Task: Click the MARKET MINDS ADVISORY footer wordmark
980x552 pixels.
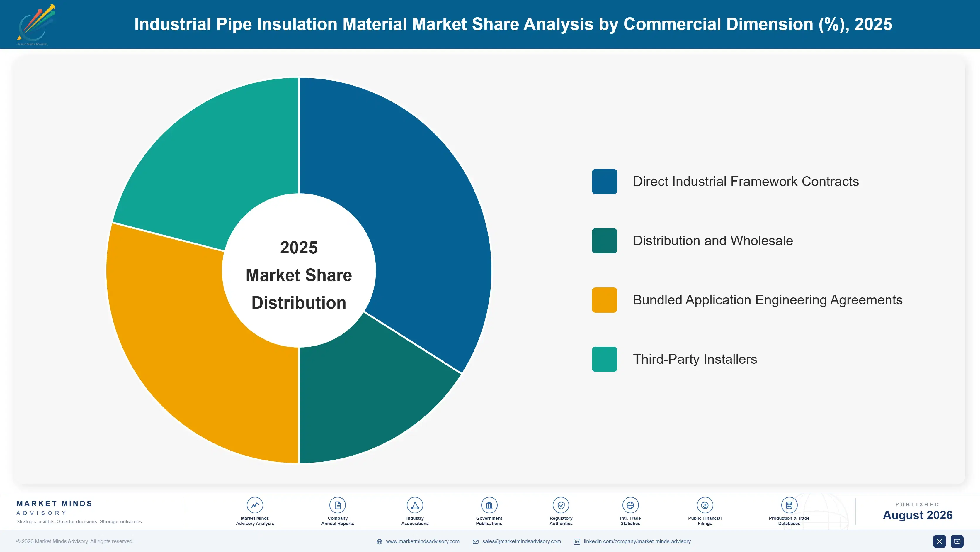Action: 55,508
